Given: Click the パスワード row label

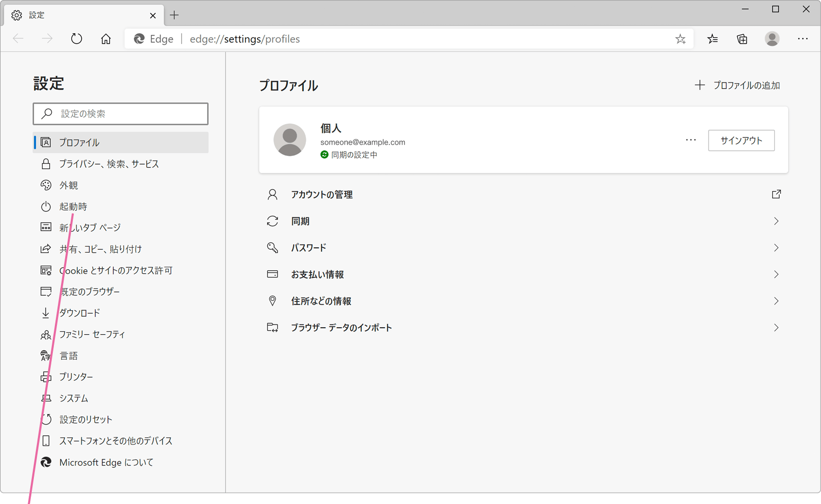Looking at the screenshot, I should click(x=308, y=248).
